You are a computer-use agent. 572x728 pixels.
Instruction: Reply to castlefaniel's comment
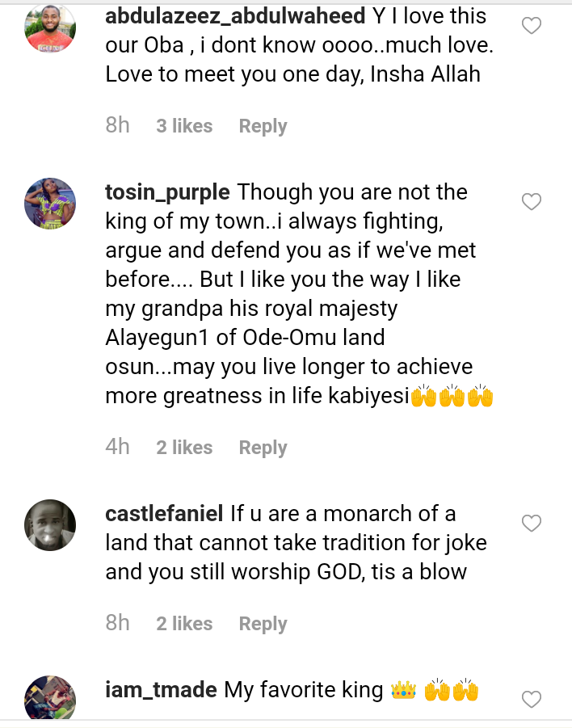point(263,624)
